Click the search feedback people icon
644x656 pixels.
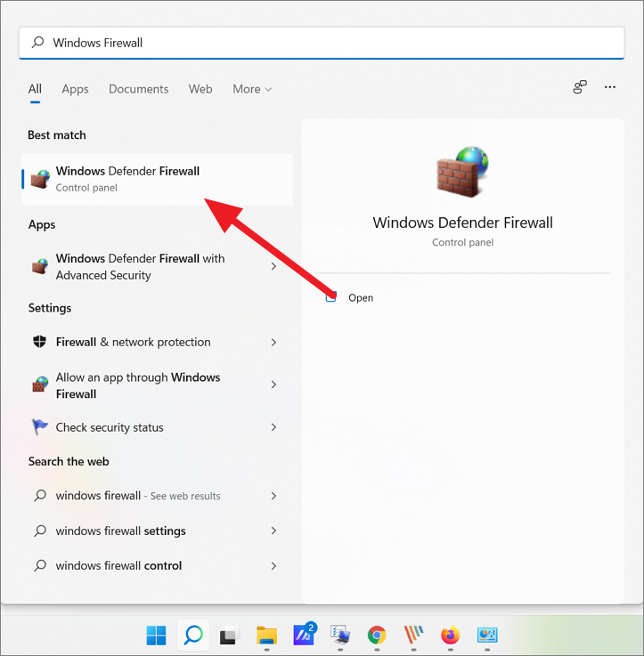click(x=580, y=87)
